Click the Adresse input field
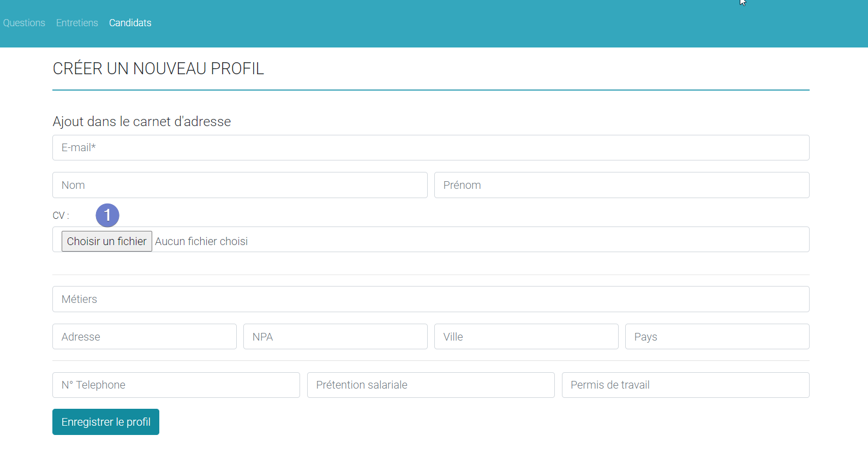868x471 pixels. 145,337
